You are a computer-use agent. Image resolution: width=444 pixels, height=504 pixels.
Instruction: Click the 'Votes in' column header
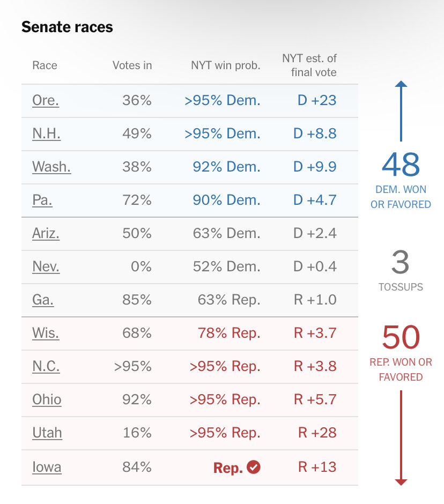132,65
